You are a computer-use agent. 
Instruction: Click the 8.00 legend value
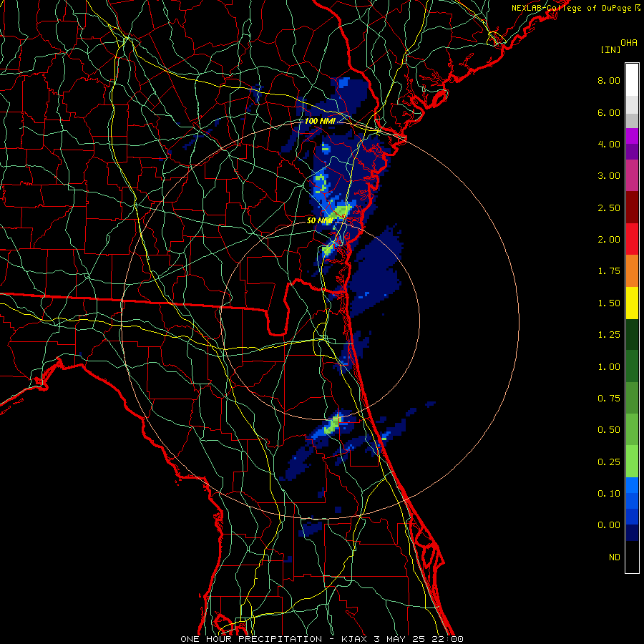tap(609, 80)
